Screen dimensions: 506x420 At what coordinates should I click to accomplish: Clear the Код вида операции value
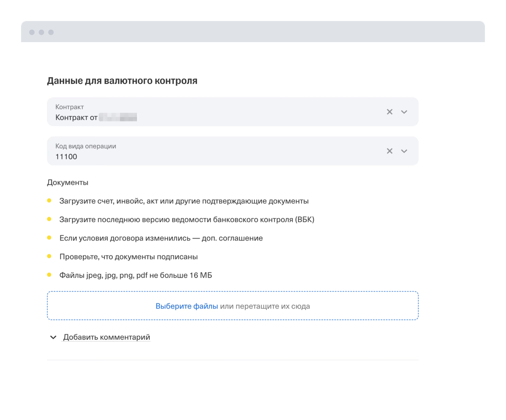click(390, 151)
